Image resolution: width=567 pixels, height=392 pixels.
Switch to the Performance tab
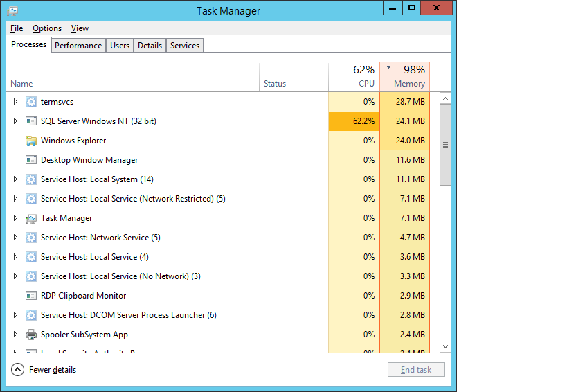pyautogui.click(x=78, y=46)
